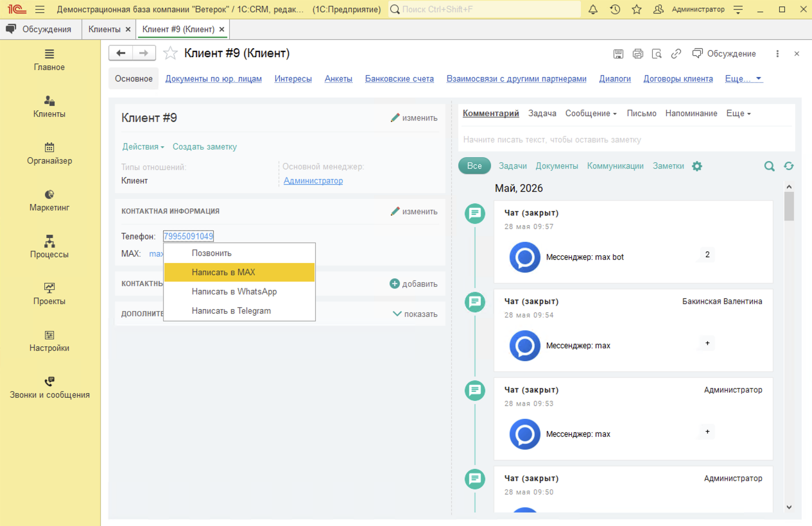Click Создать заметку link
The image size is (812, 526).
point(205,147)
